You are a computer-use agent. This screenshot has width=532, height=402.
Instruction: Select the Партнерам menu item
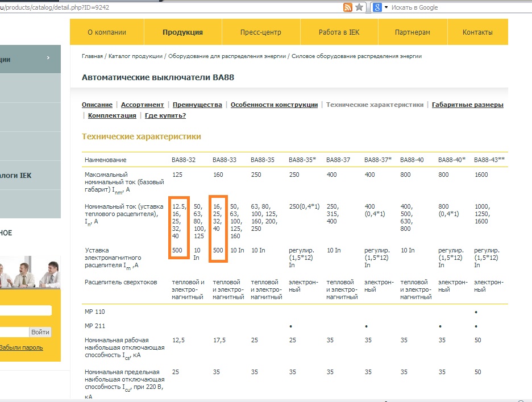[413, 32]
